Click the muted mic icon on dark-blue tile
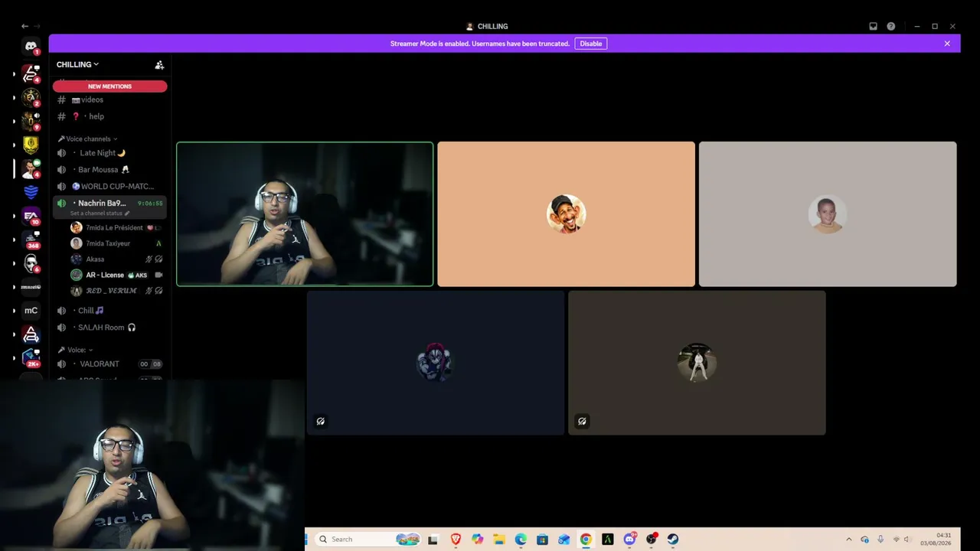Viewport: 980px width, 551px height. coord(321,421)
